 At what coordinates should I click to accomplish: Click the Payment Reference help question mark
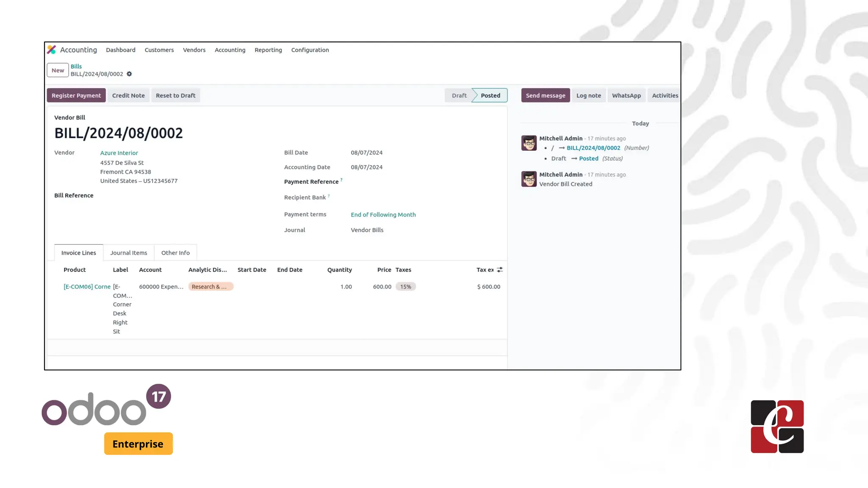pos(342,180)
